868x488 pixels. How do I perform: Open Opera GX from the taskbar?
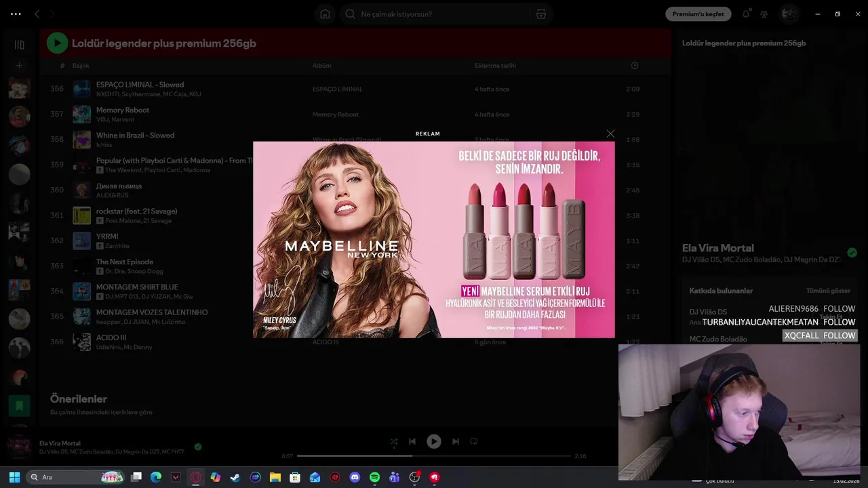pyautogui.click(x=196, y=477)
